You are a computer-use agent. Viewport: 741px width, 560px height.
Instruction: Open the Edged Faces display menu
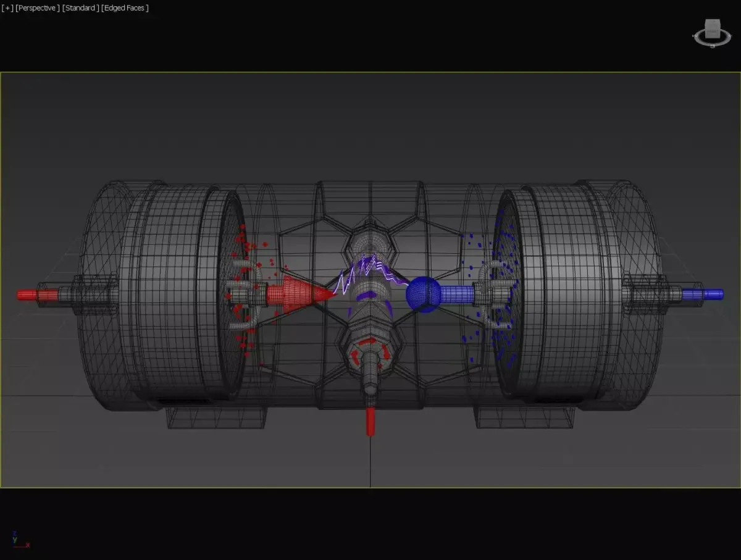coord(125,8)
